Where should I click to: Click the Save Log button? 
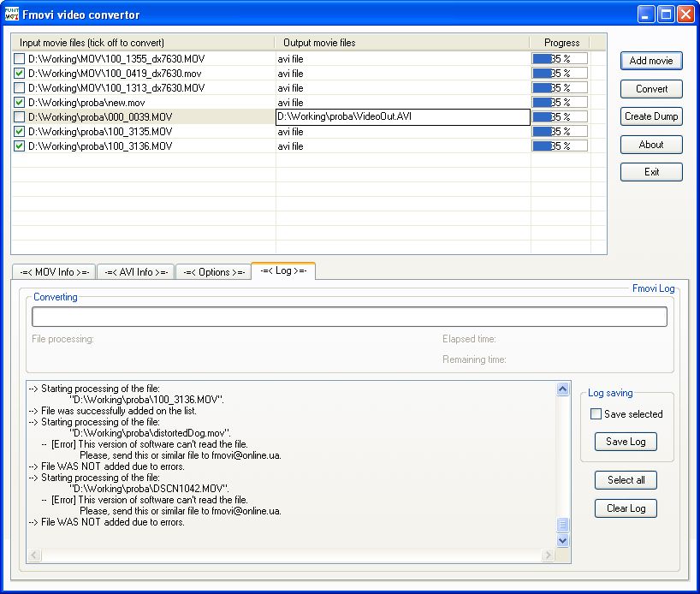(626, 442)
